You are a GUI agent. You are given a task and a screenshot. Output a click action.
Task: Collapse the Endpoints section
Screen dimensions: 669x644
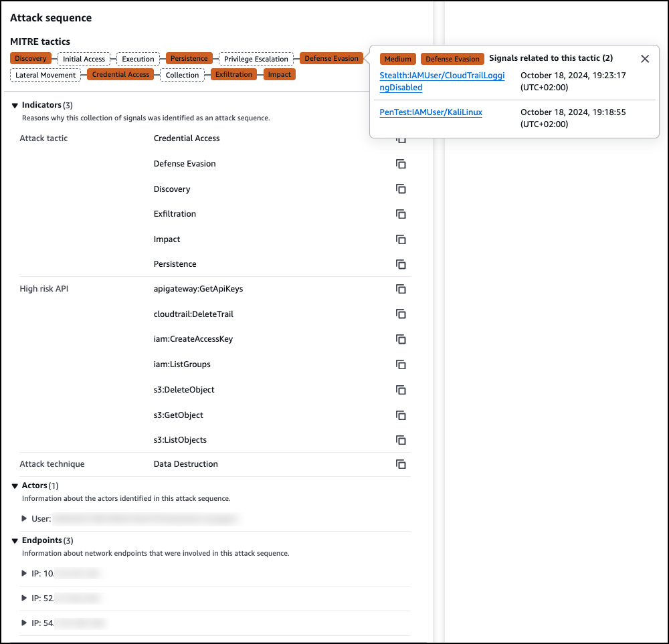(x=15, y=540)
